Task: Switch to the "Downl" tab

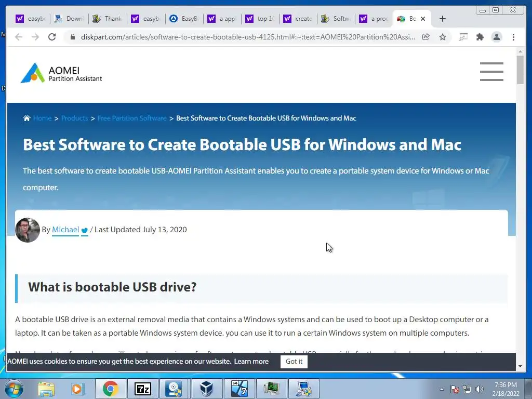Action: pyautogui.click(x=69, y=19)
